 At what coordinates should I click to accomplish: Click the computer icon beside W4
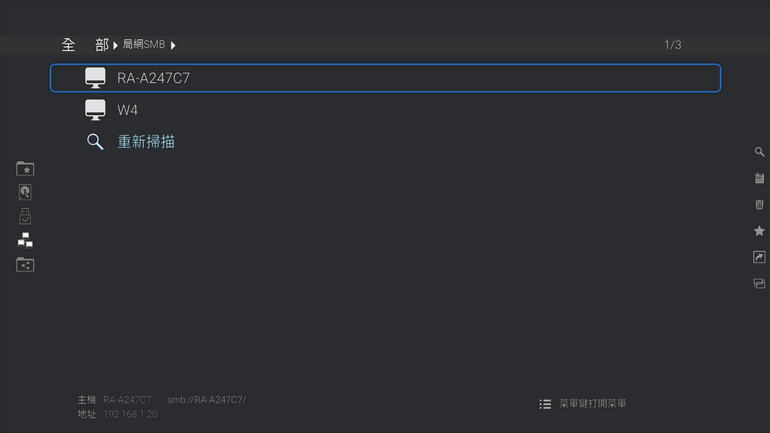click(x=95, y=110)
